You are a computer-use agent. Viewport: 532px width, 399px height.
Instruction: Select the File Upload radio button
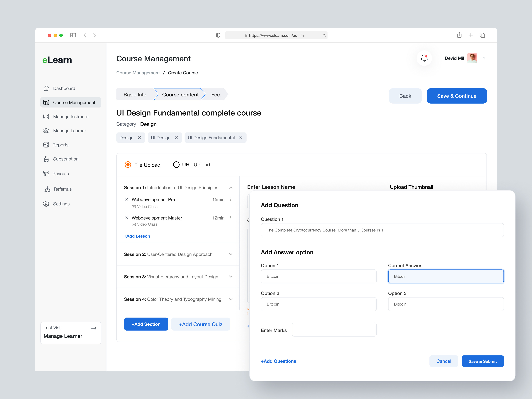tap(128, 165)
